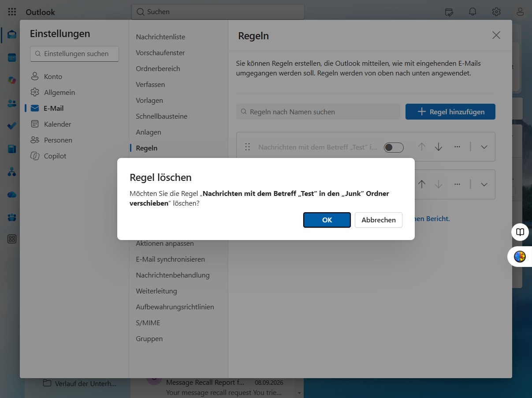Focus Einstellungen suchen field
This screenshot has height=398, width=532.
click(x=74, y=54)
